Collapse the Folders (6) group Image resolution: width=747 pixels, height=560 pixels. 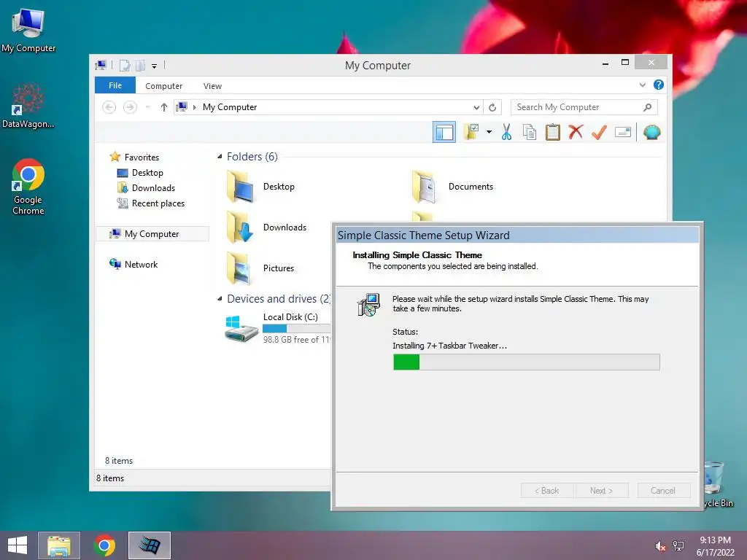pyautogui.click(x=219, y=157)
